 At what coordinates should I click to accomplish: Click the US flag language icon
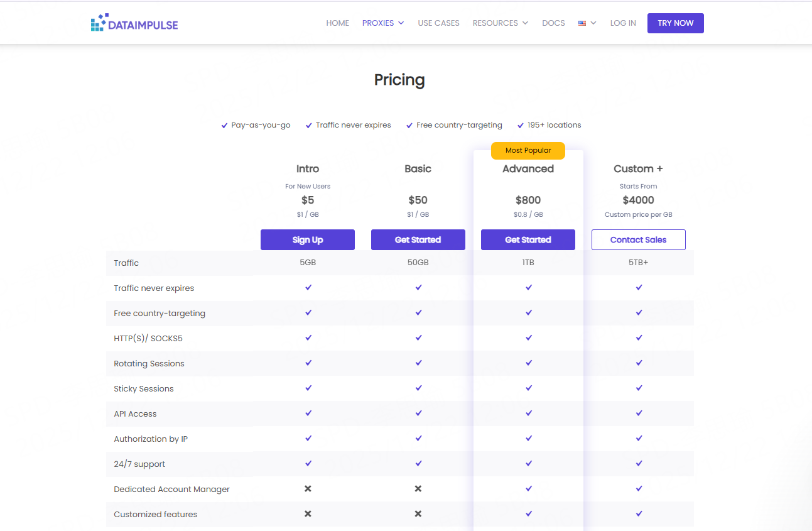[x=582, y=23]
